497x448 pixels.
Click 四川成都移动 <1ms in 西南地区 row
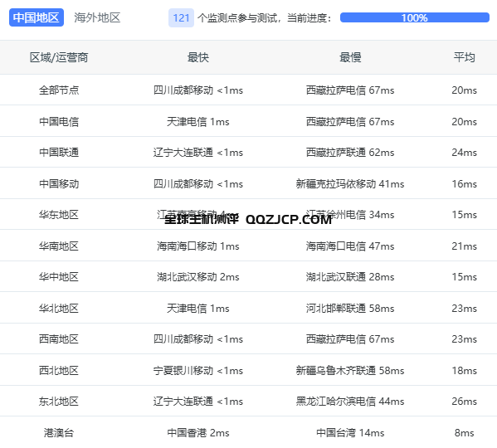(198, 339)
